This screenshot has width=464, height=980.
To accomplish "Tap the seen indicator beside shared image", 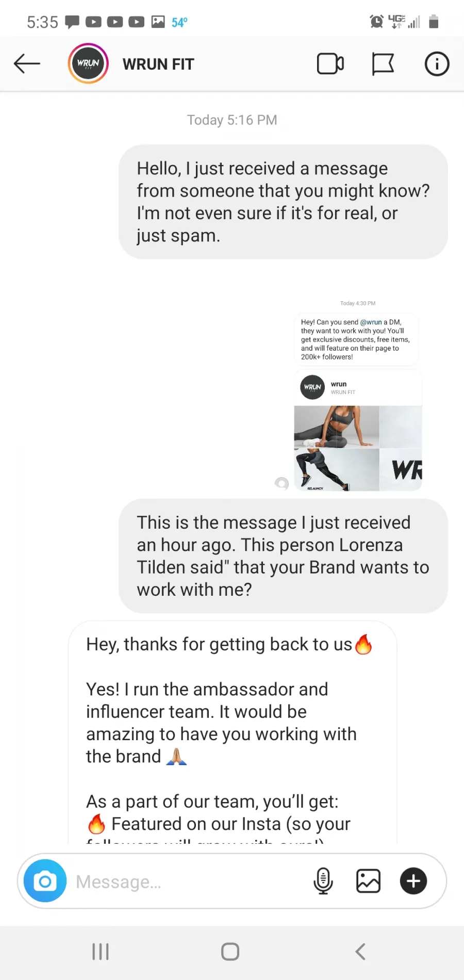I will (x=281, y=483).
